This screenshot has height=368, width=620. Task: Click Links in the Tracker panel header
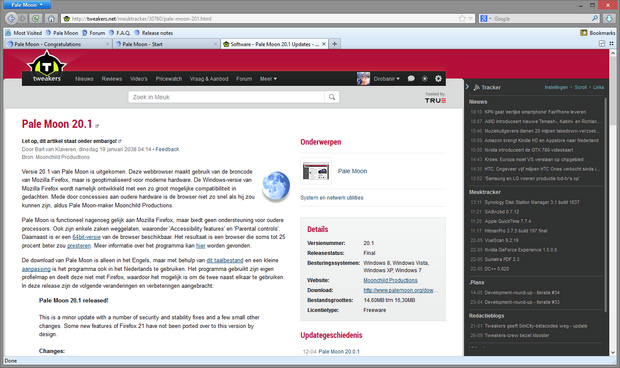tap(598, 87)
